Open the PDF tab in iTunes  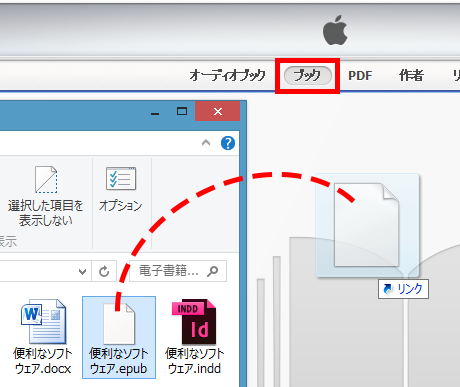pyautogui.click(x=360, y=76)
